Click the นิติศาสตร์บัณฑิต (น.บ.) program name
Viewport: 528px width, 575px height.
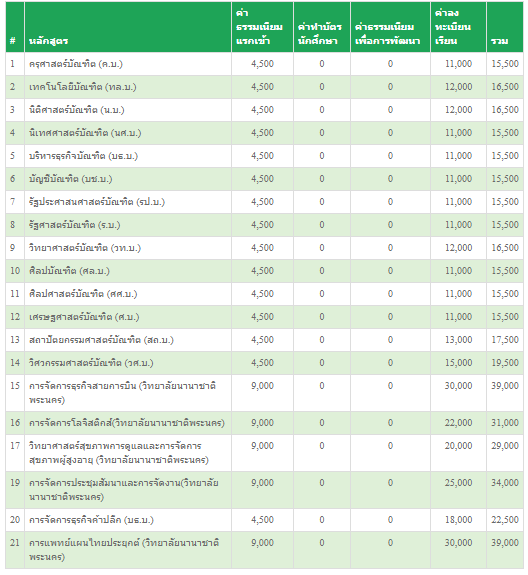77,110
